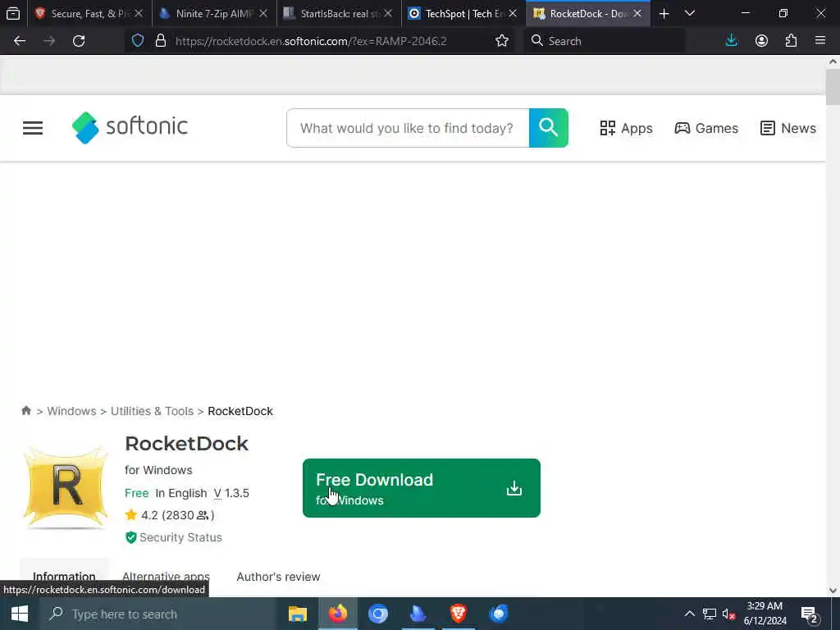Open the Firefox View icon in the tab bar
Viewport: 840px width, 630px height.
13,13
